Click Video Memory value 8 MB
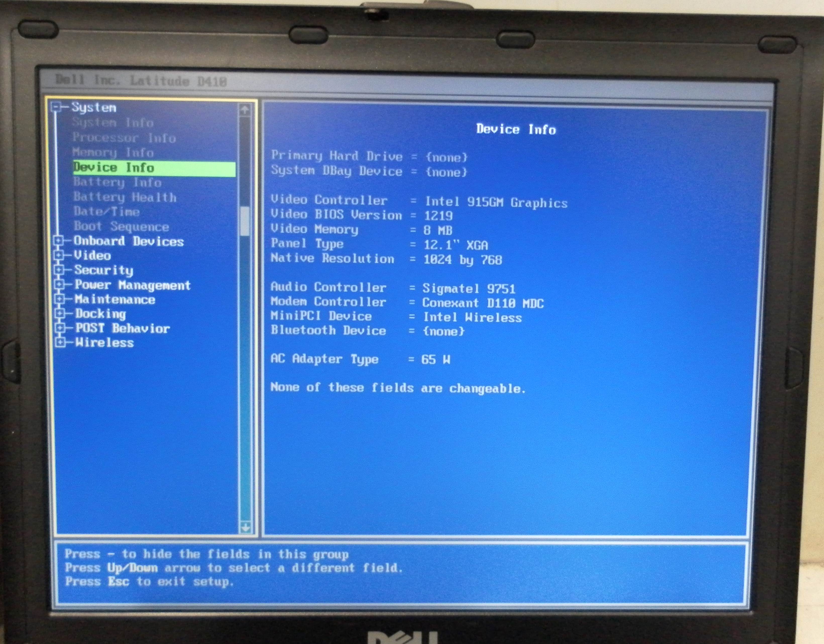This screenshot has width=824, height=644. coord(438,230)
